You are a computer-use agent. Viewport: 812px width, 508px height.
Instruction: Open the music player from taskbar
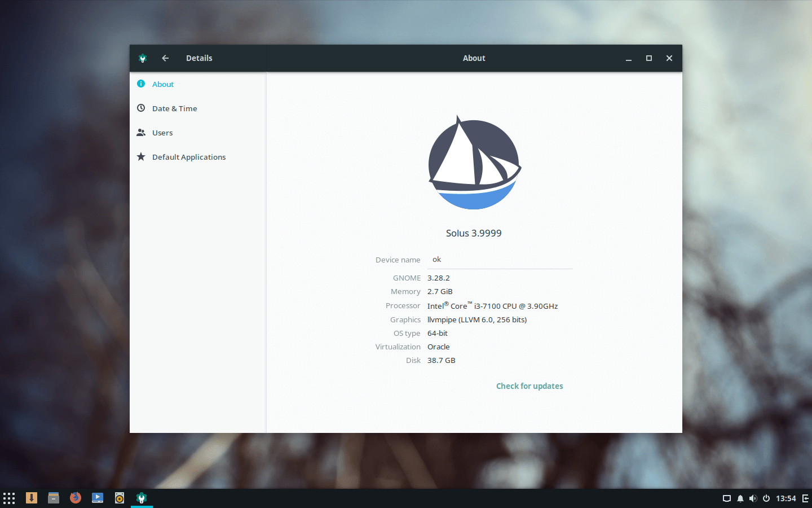click(x=120, y=498)
